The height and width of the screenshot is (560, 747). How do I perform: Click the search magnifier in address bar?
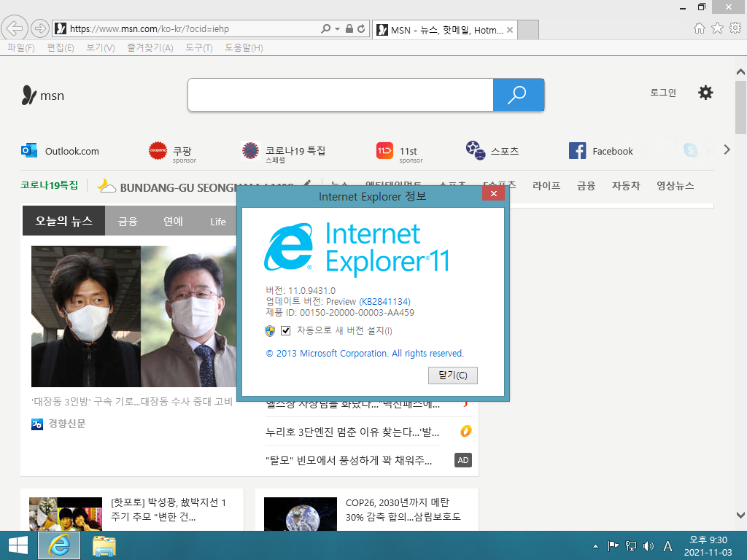[326, 28]
